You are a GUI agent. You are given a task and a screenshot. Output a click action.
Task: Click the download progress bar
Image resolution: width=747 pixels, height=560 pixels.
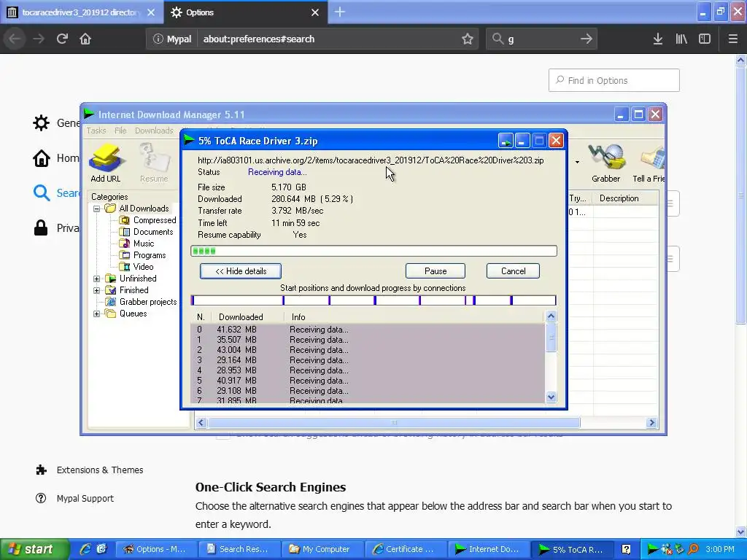point(373,251)
